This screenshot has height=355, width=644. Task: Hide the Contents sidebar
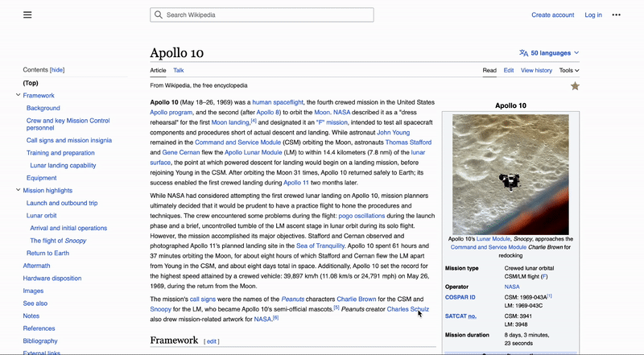pos(57,70)
